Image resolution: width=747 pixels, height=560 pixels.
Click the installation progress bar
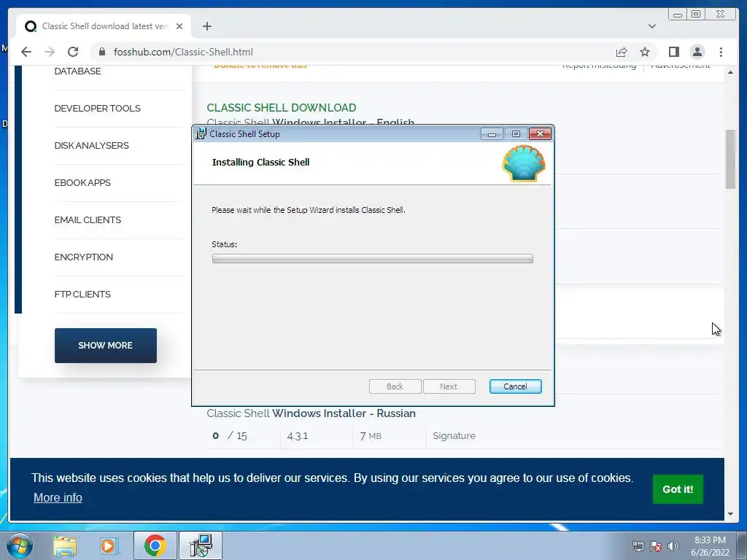pyautogui.click(x=372, y=259)
